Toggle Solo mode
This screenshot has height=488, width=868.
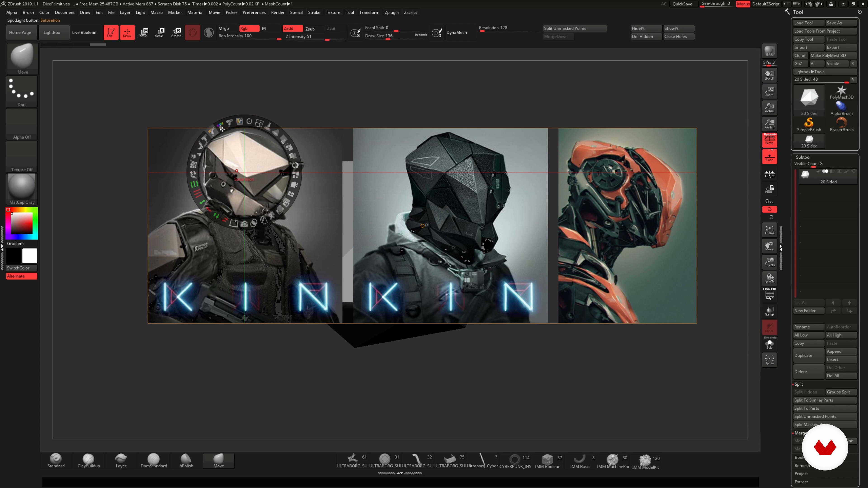tap(769, 344)
